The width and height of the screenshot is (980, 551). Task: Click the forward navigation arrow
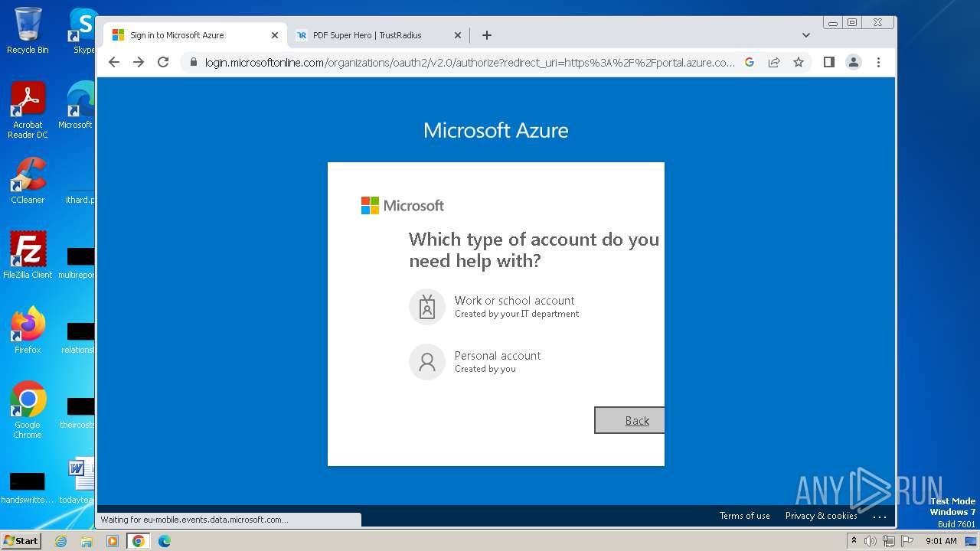(139, 62)
